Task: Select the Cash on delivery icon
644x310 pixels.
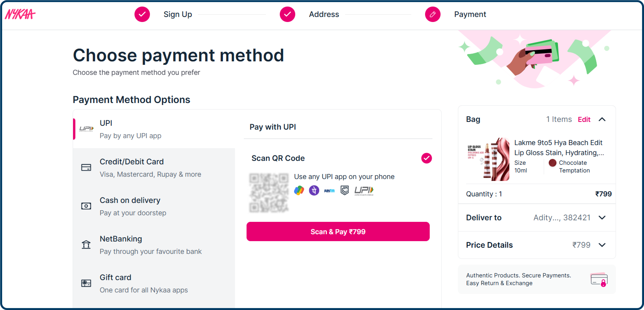Action: [86, 206]
